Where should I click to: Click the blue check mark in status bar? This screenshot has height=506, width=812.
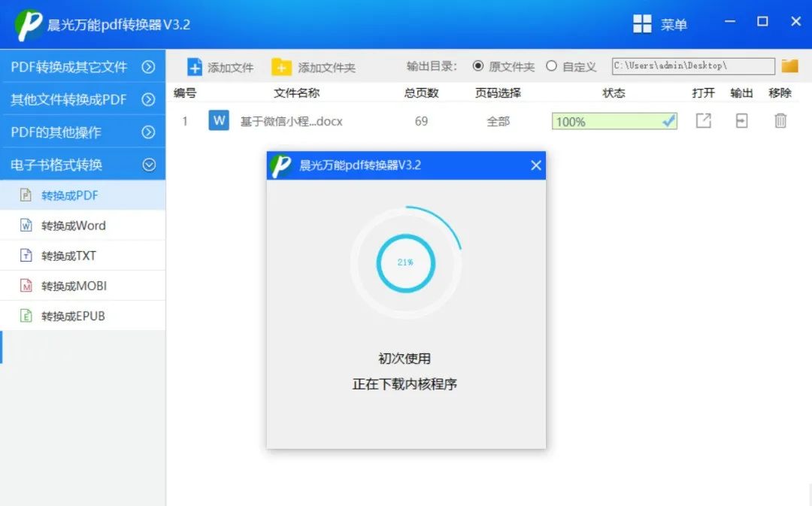668,121
